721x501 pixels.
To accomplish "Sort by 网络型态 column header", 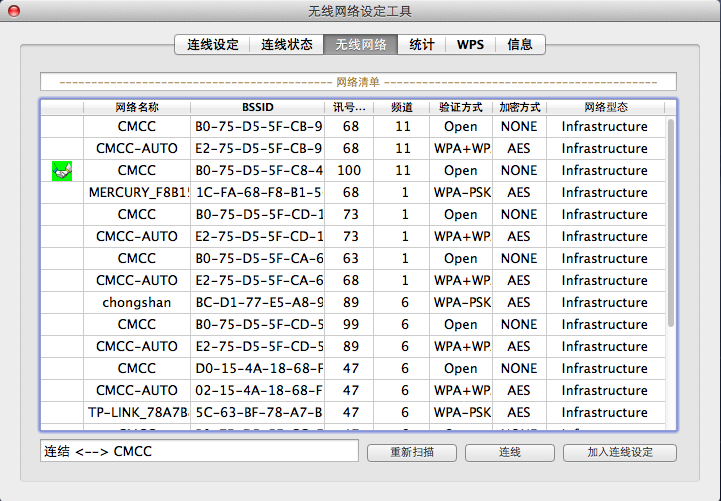I will [606, 108].
